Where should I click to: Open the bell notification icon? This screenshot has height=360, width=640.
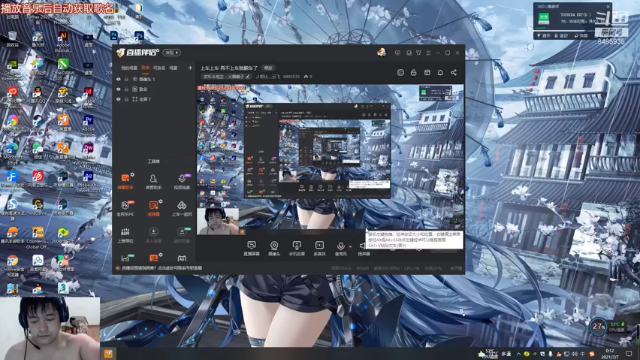tap(440, 72)
